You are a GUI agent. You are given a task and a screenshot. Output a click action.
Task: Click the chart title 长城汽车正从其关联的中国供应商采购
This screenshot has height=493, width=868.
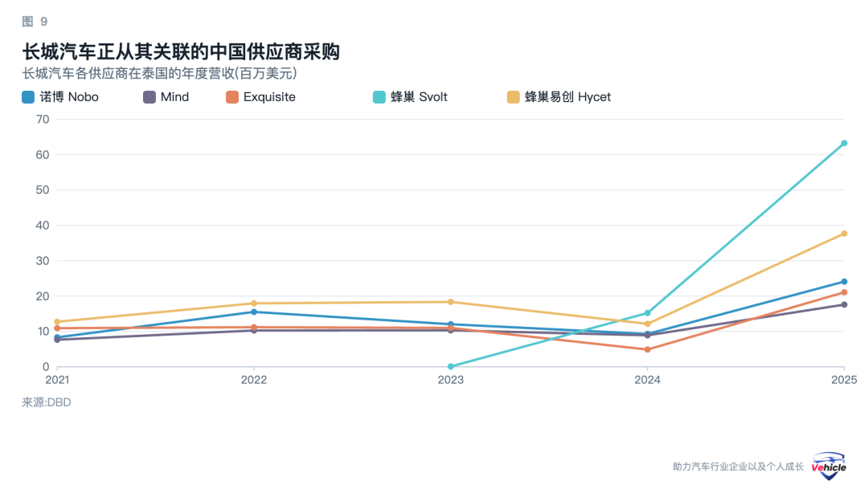tap(181, 52)
